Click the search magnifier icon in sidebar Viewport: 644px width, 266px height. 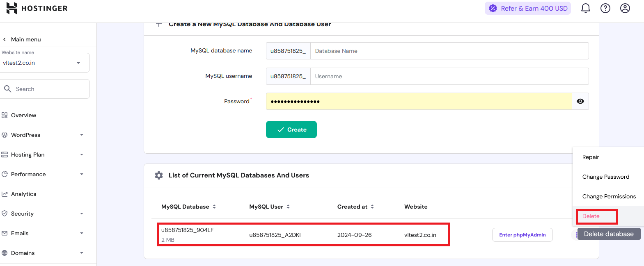pyautogui.click(x=7, y=89)
